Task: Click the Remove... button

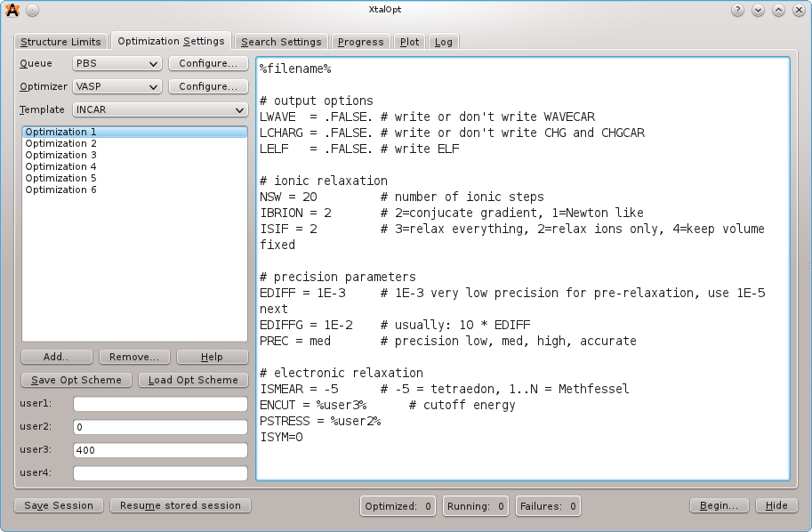Action: point(134,357)
